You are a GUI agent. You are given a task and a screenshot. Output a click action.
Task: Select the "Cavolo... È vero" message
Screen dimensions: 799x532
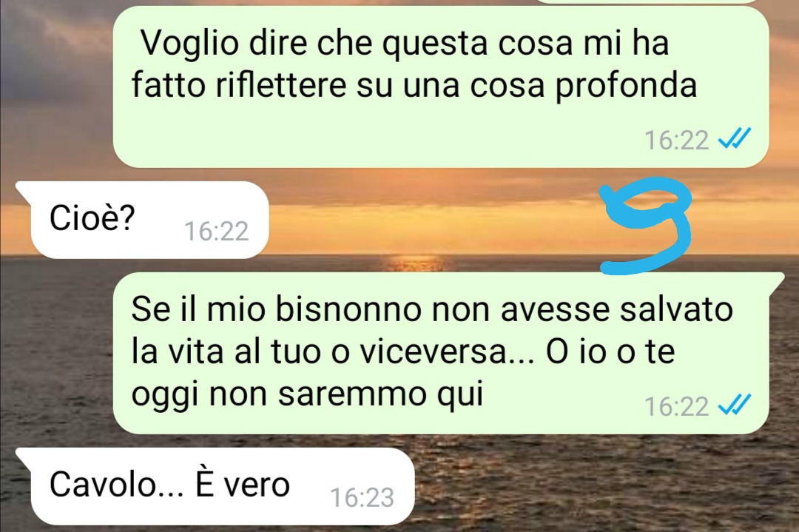point(215,487)
